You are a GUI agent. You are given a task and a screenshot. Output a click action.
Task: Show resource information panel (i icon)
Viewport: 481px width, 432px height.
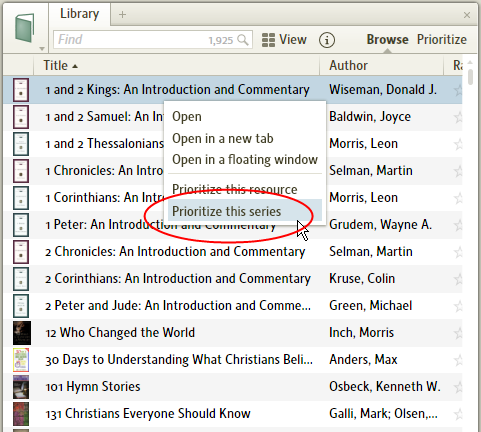[x=327, y=40]
